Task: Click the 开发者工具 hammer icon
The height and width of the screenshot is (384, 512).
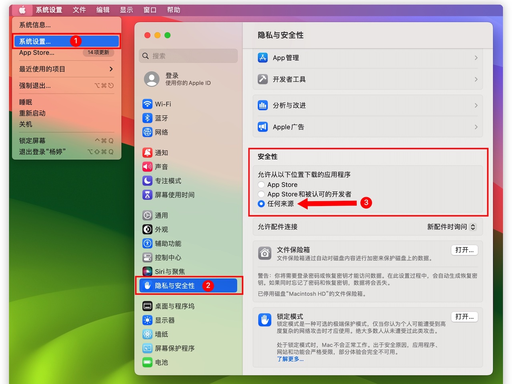Action: 263,79
